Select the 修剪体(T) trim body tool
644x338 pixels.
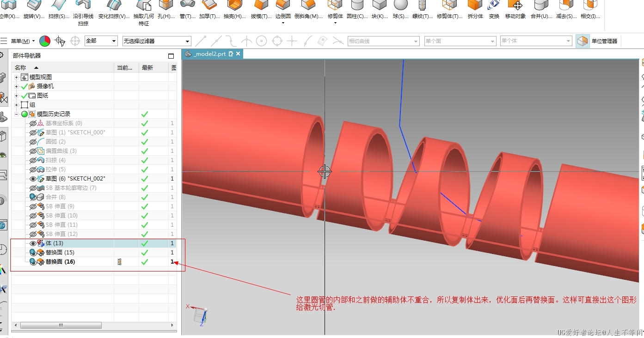pos(449,10)
